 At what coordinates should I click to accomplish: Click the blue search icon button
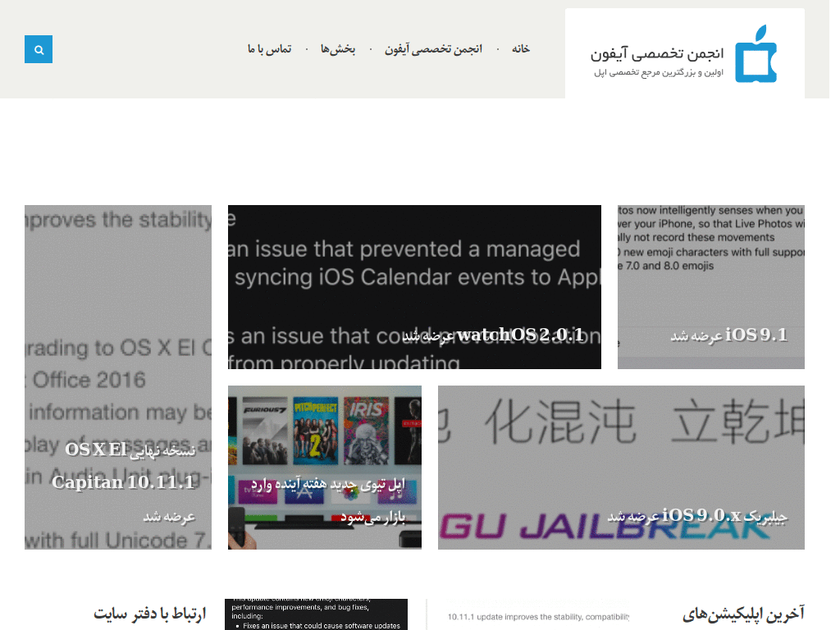[x=39, y=49]
